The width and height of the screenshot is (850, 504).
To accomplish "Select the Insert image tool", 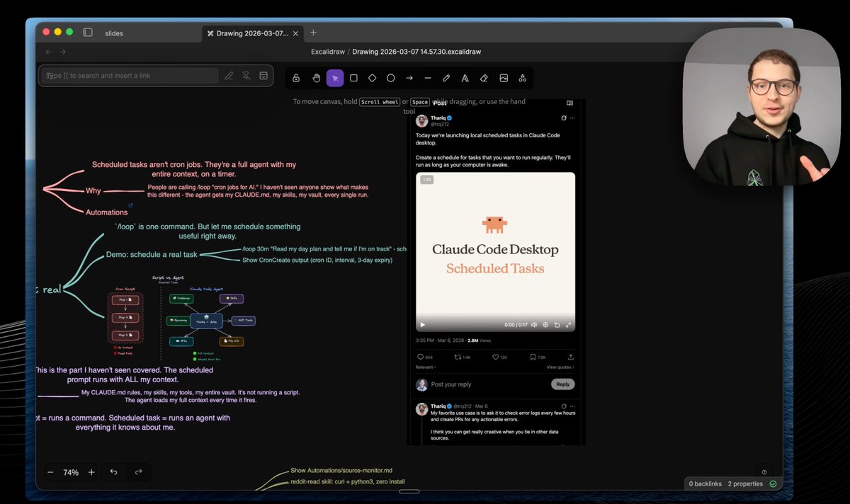I will pyautogui.click(x=504, y=78).
